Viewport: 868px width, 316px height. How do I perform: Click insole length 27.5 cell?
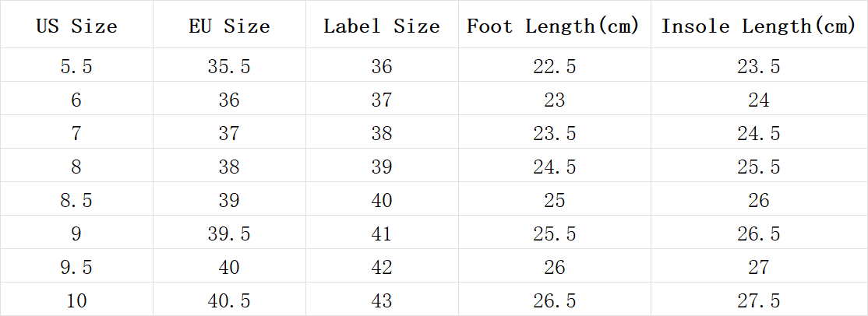point(759,300)
